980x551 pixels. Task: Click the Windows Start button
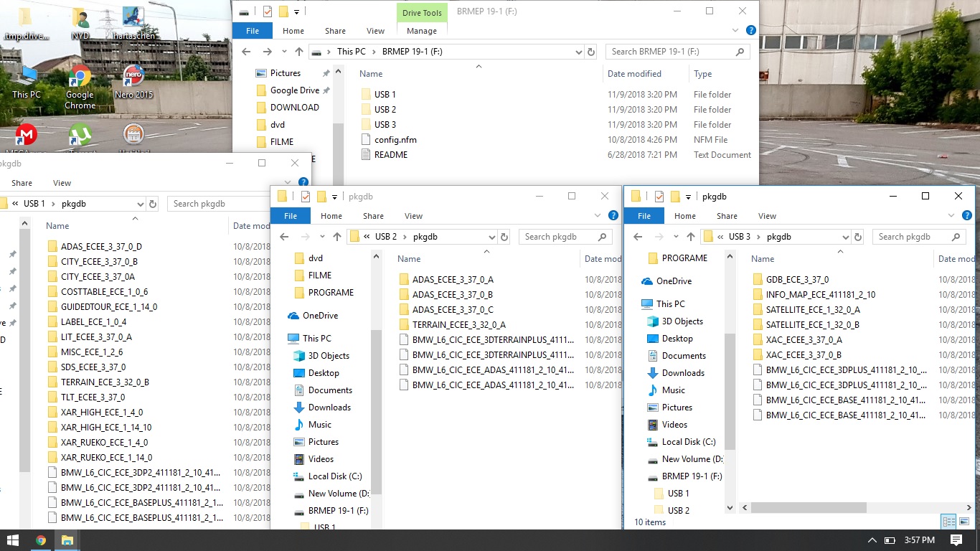click(13, 540)
